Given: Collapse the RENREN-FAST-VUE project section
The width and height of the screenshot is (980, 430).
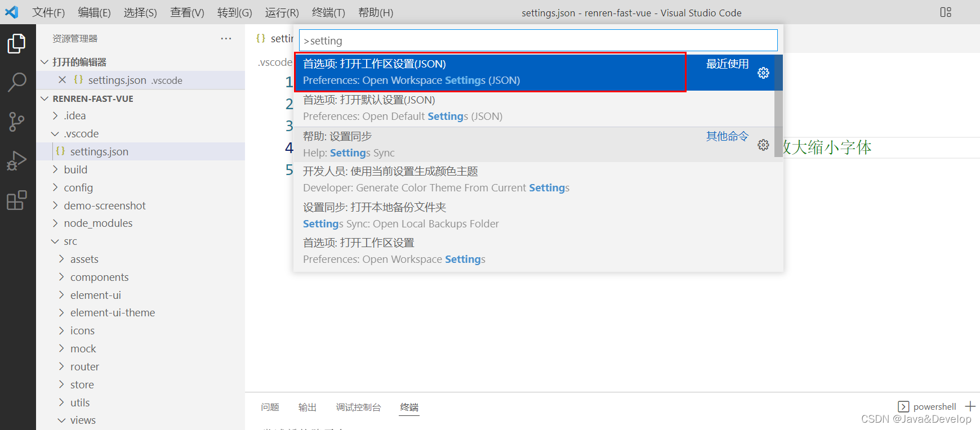Looking at the screenshot, I should [44, 98].
